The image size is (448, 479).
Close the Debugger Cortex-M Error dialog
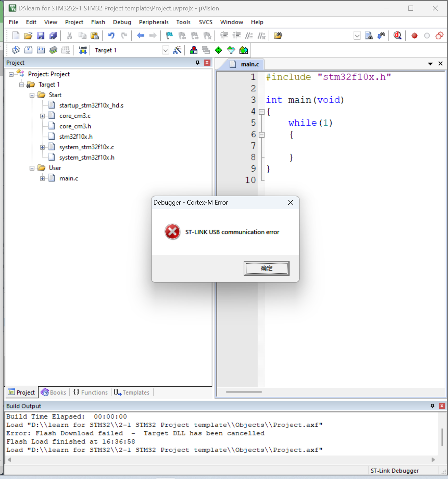(291, 203)
